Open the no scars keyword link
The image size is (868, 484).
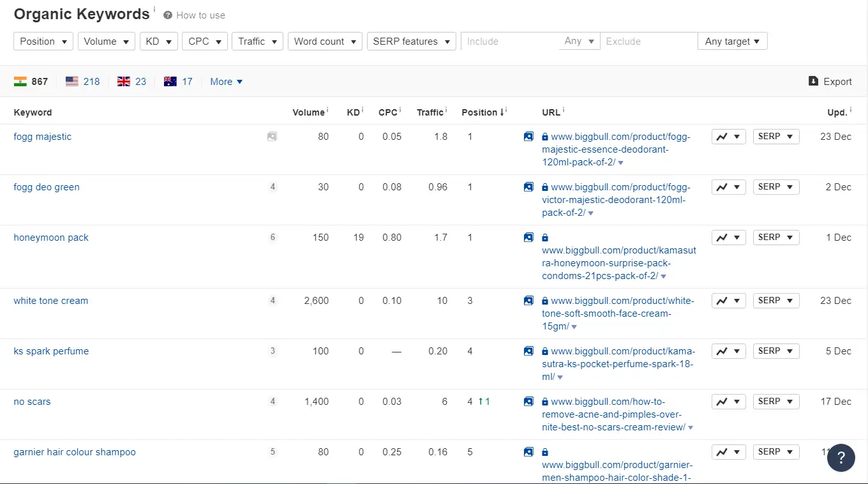pos(32,402)
